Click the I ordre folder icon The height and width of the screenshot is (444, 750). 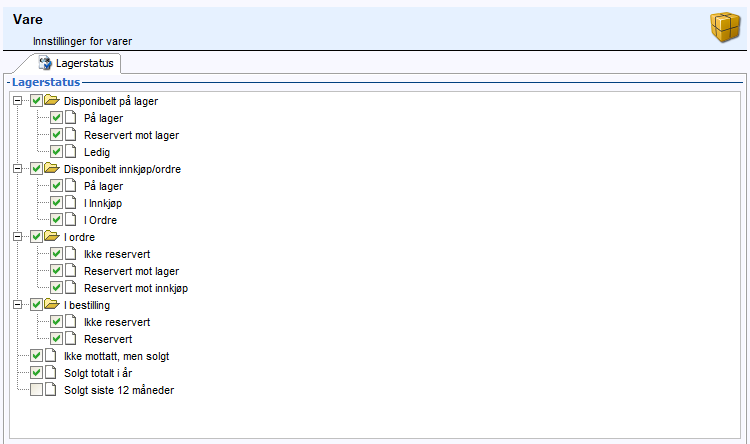click(x=52, y=236)
